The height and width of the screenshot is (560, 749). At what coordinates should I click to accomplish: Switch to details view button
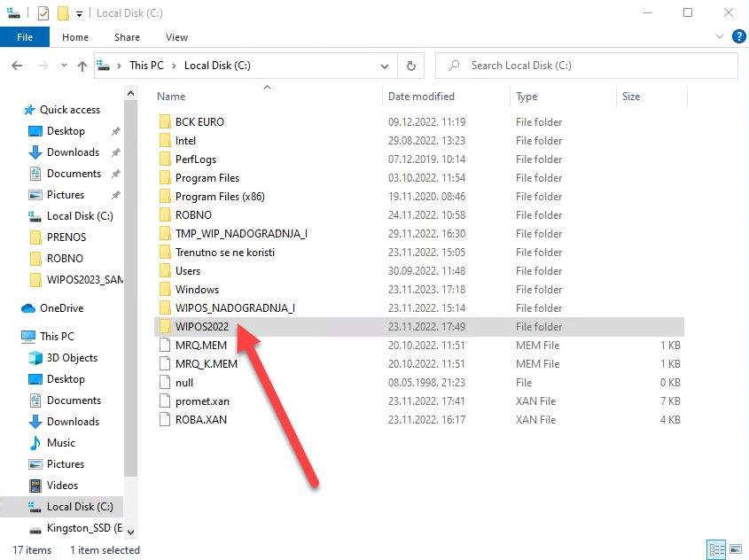pyautogui.click(x=716, y=549)
